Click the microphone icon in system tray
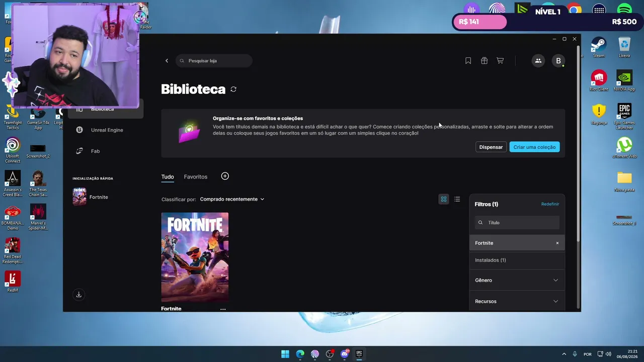This screenshot has width=644, height=362. point(575,354)
